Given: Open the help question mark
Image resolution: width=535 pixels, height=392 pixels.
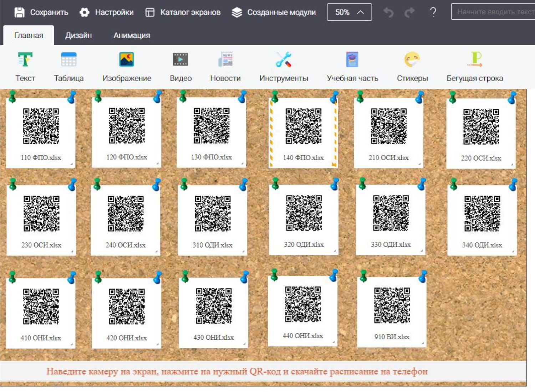Looking at the screenshot, I should 433,12.
